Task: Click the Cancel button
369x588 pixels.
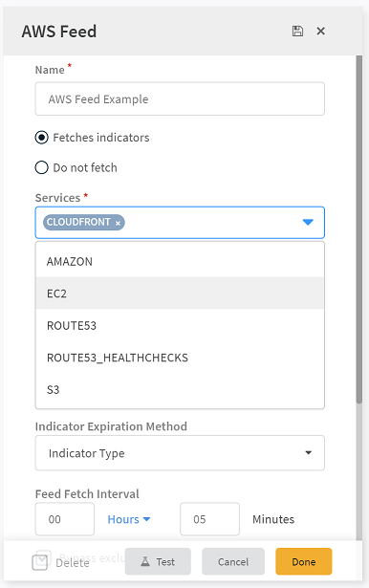Action: [233, 561]
